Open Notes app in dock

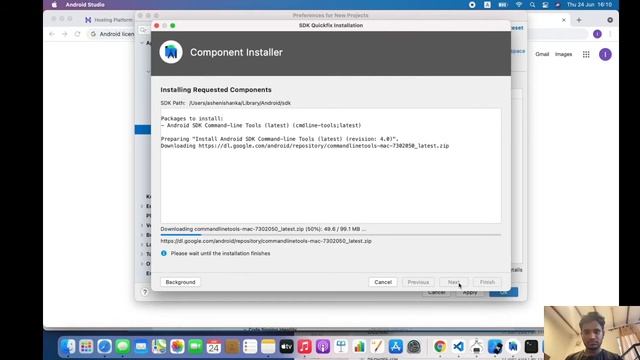(268, 347)
